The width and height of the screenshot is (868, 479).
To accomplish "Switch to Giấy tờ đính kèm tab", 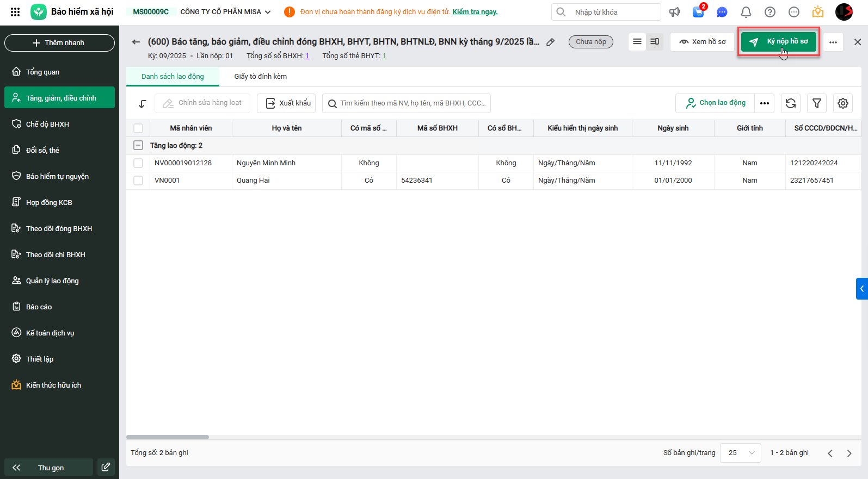I will pos(260,77).
